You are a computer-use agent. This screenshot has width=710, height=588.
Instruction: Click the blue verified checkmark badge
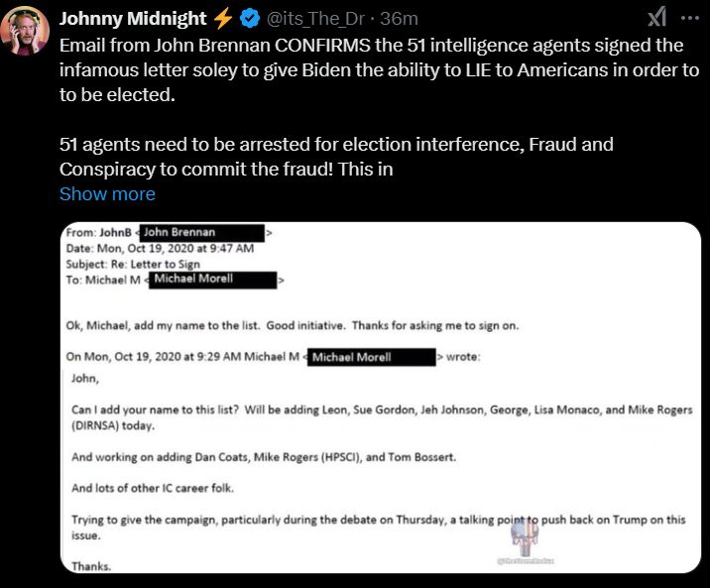click(x=248, y=19)
